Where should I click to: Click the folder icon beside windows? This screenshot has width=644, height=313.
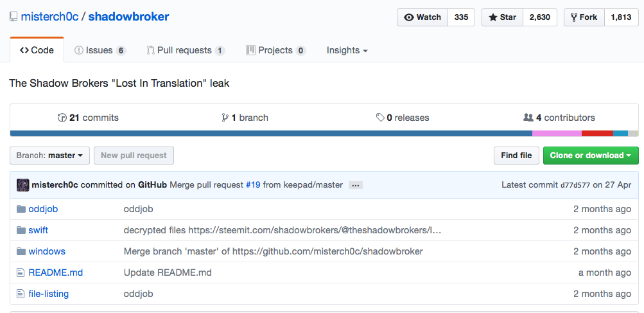21,251
